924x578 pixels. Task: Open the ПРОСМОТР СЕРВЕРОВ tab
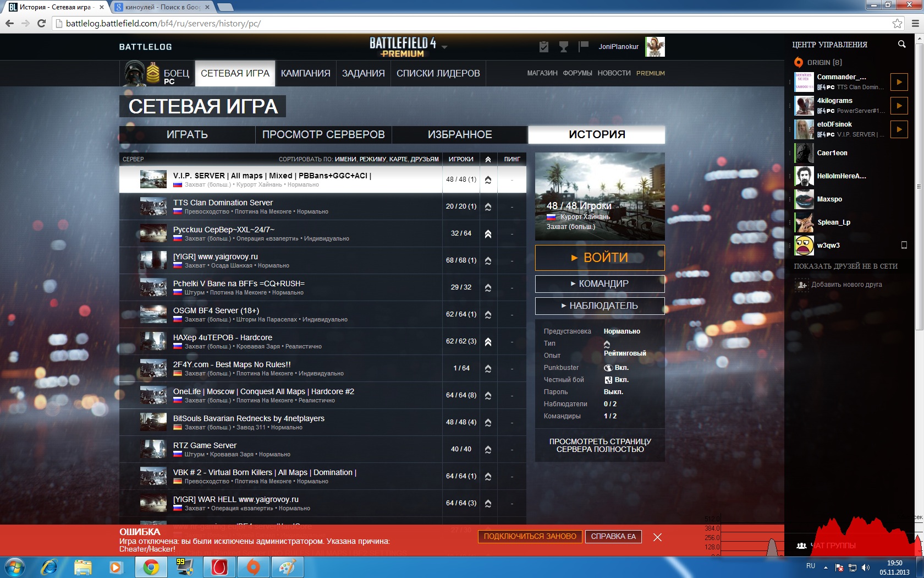323,134
